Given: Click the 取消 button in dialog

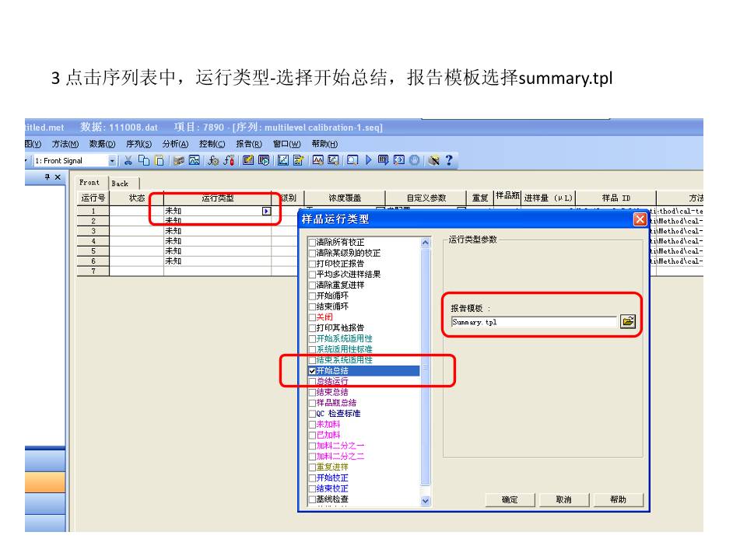Looking at the screenshot, I should click(x=563, y=500).
